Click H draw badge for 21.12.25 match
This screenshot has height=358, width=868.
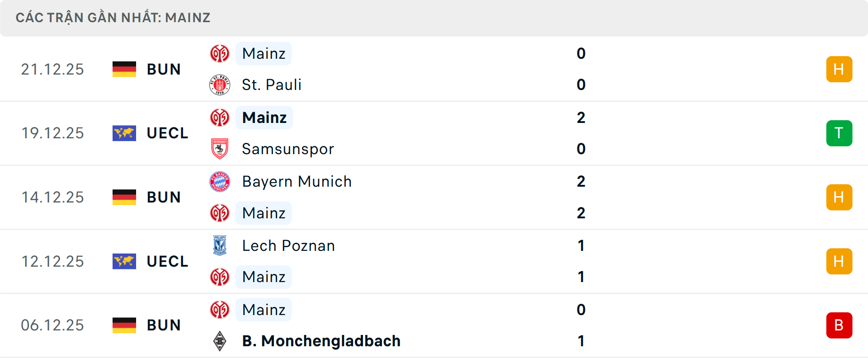click(839, 69)
